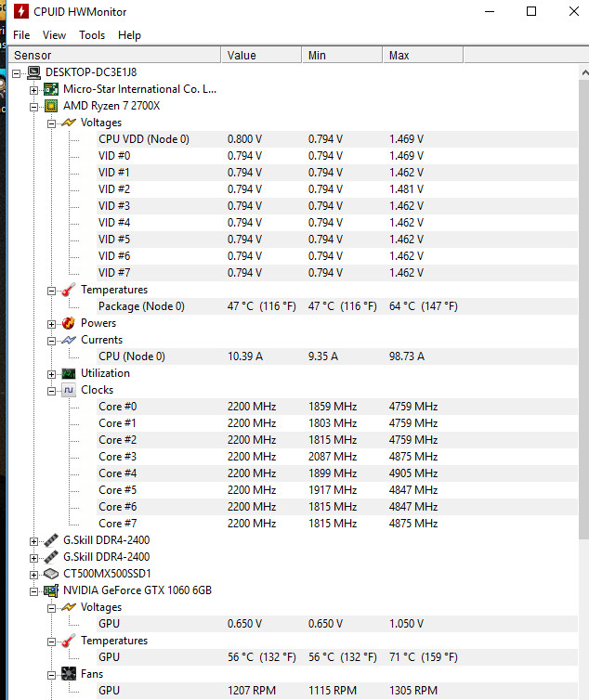Expand the Micro-Star International node
The image size is (589, 700).
pos(34,90)
